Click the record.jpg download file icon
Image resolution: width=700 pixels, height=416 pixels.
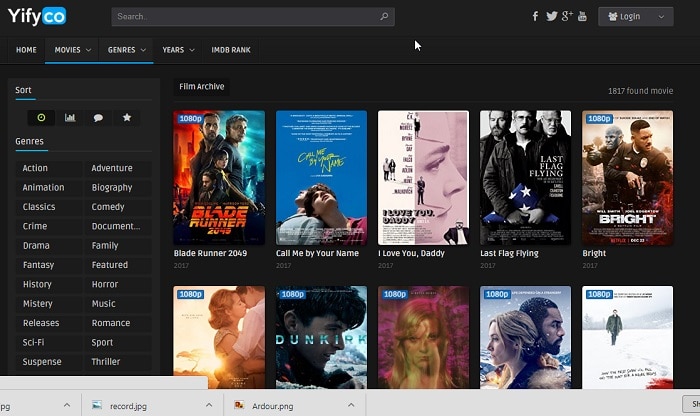pos(97,405)
